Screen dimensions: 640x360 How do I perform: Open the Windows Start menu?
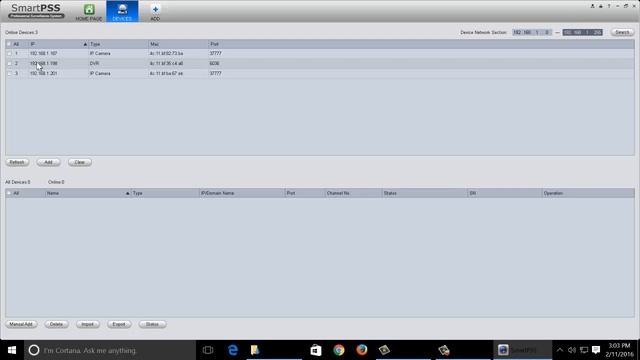tap(12, 350)
